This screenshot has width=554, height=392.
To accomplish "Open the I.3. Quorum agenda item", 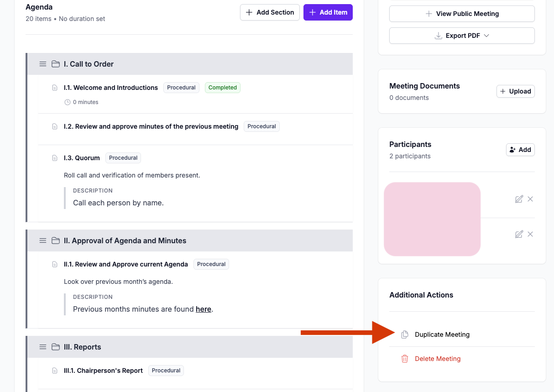I will 82,158.
